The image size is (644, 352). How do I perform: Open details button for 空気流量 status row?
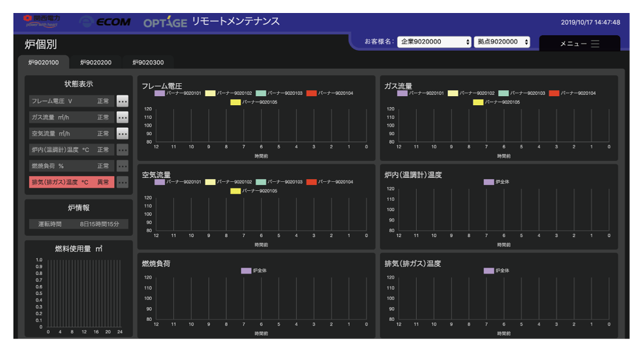coord(123,134)
